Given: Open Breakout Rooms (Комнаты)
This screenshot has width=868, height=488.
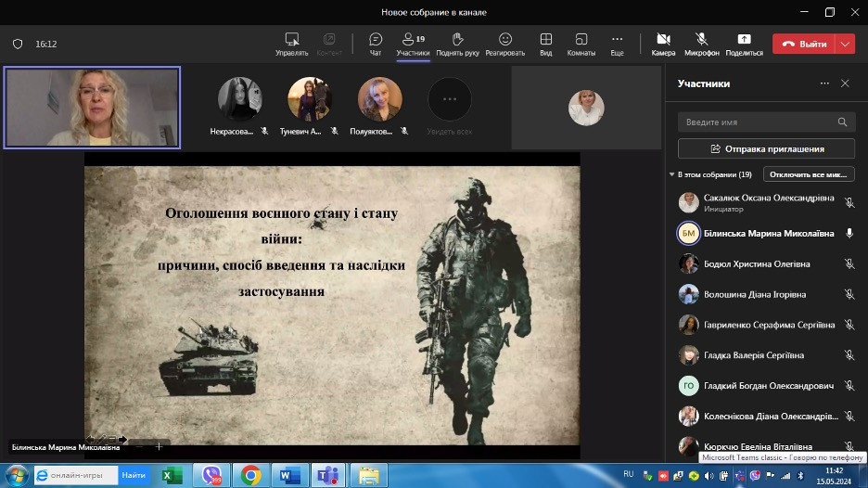Looking at the screenshot, I should click(581, 43).
